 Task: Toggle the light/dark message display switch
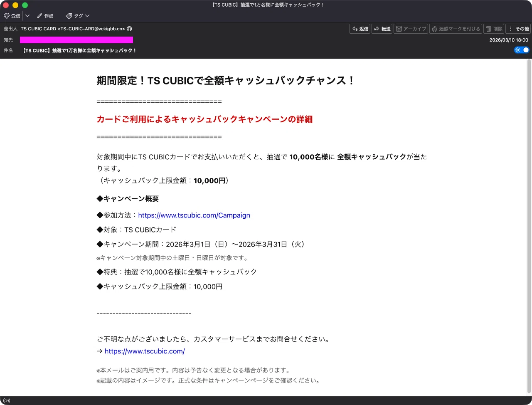(522, 50)
